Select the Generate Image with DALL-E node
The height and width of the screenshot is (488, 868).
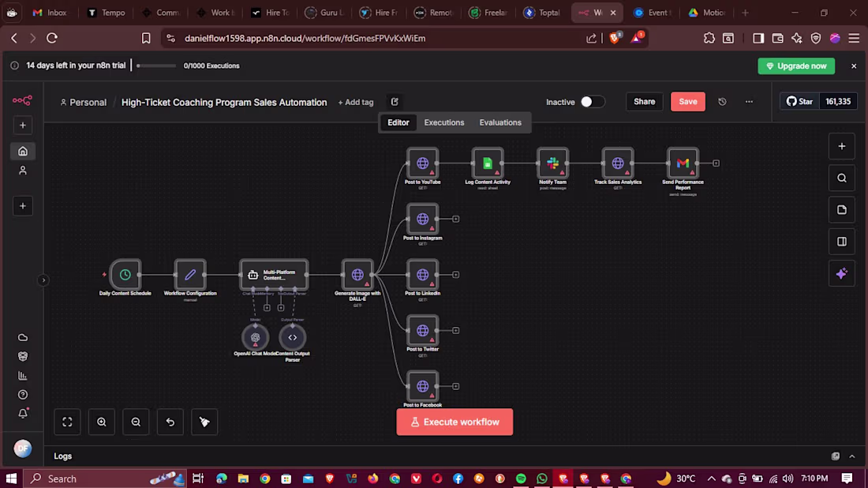(x=357, y=275)
